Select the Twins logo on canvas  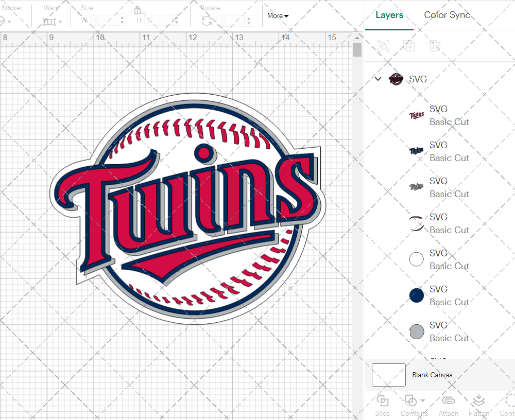187,208
